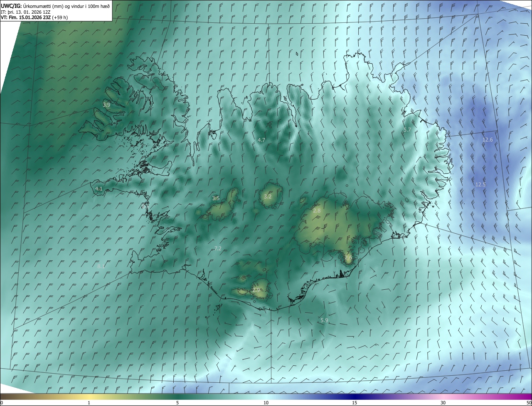Image resolution: width=532 pixels, height=406 pixels.
Task: Click the 7.2 value label on the map
Action: 218,249
